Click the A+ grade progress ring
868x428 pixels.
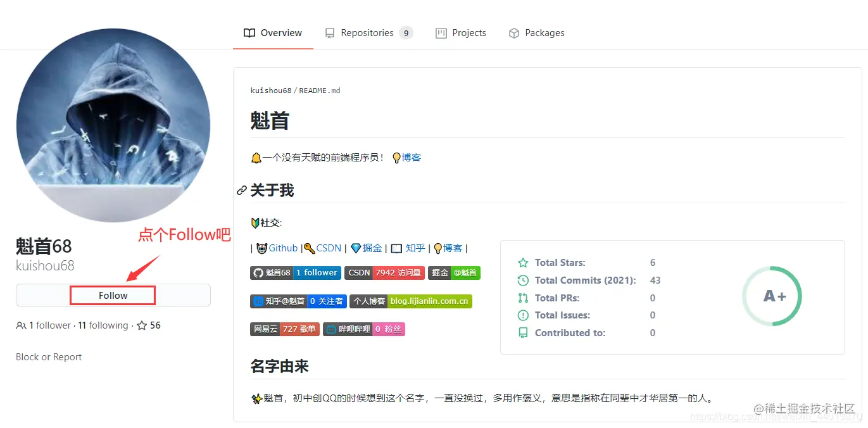pyautogui.click(x=772, y=296)
